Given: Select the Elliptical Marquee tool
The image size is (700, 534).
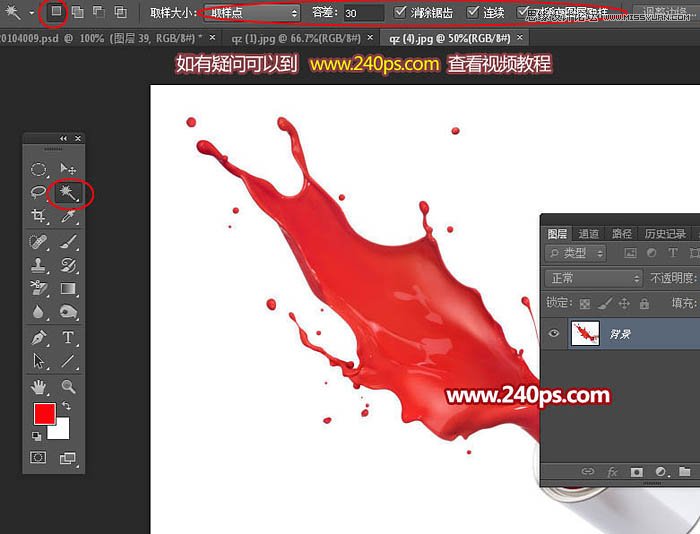Looking at the screenshot, I should (38, 169).
